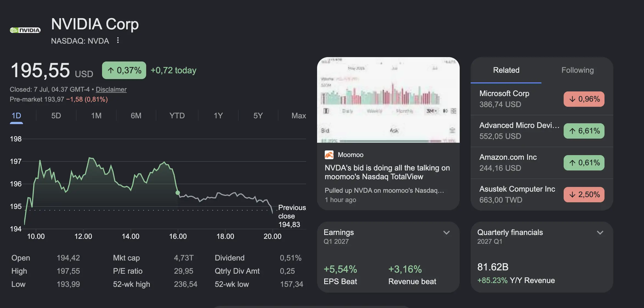This screenshot has height=308, width=644.
Task: Click the 81.62B revenue figure
Action: coord(493,267)
